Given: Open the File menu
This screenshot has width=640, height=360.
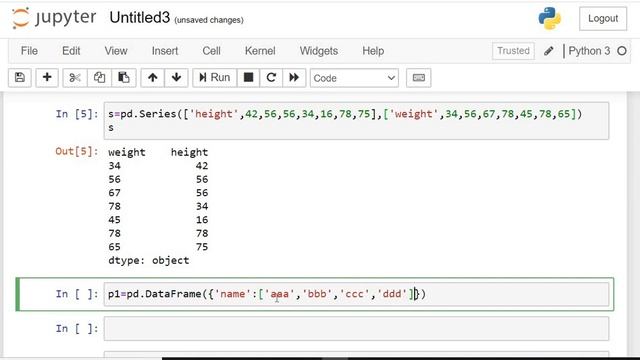Looking at the screenshot, I should (x=29, y=51).
